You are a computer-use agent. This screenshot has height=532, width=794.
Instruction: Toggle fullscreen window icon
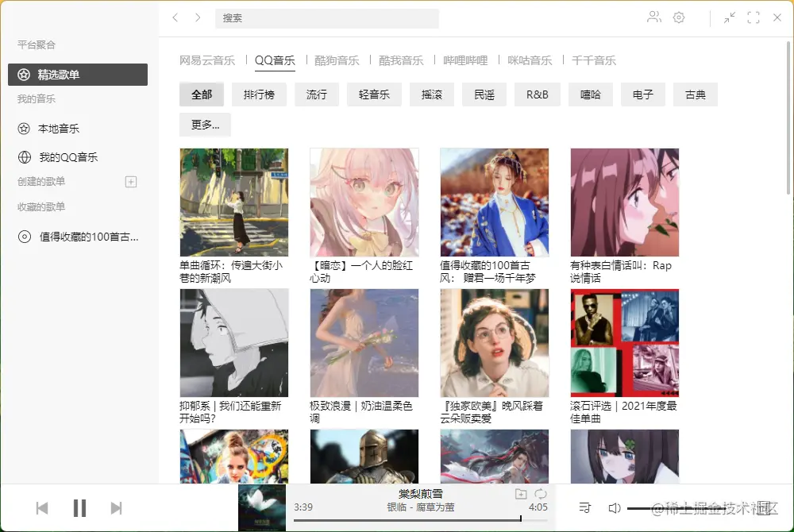click(x=753, y=17)
